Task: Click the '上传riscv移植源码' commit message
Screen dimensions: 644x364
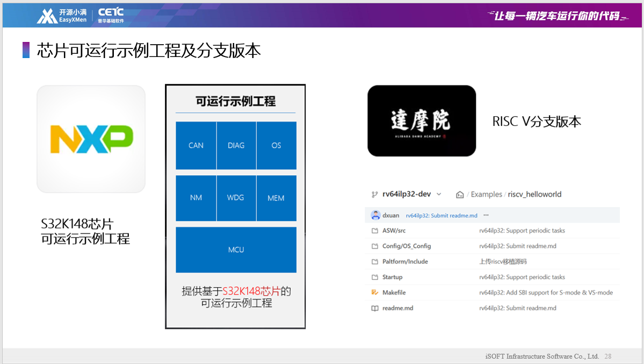Action: coord(503,262)
